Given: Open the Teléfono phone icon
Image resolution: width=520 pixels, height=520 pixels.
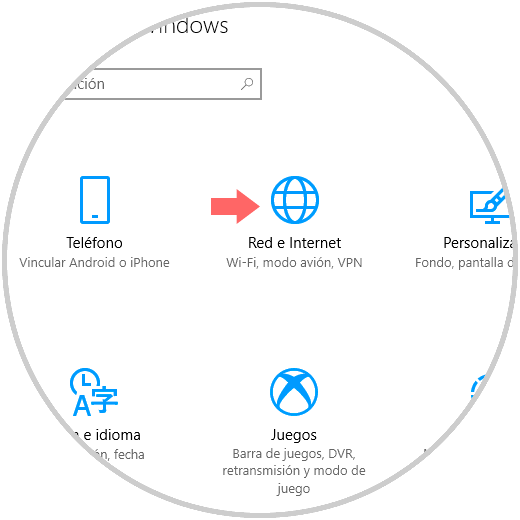Looking at the screenshot, I should (x=95, y=200).
